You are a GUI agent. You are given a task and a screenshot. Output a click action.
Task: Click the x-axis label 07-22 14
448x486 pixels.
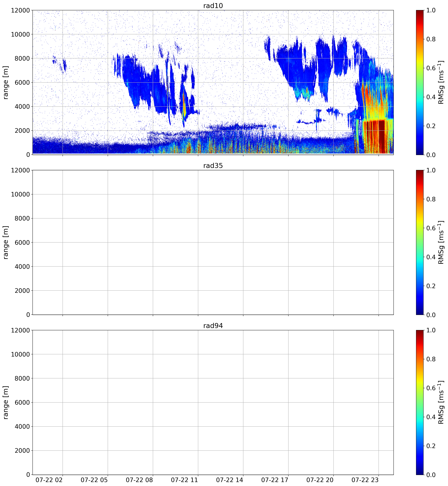(x=230, y=480)
